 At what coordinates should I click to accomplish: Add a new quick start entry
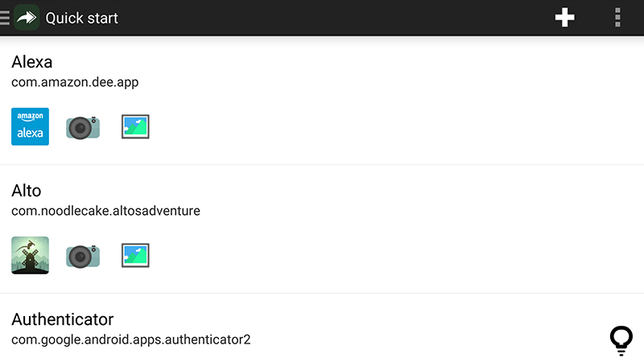pos(565,18)
